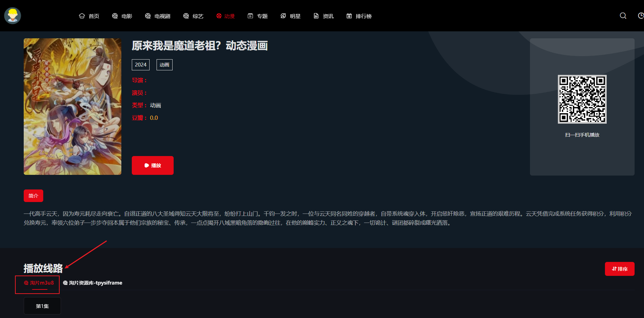Screen dimensions: 644x318
Task: Open the 电影 movies section
Action: [122, 16]
